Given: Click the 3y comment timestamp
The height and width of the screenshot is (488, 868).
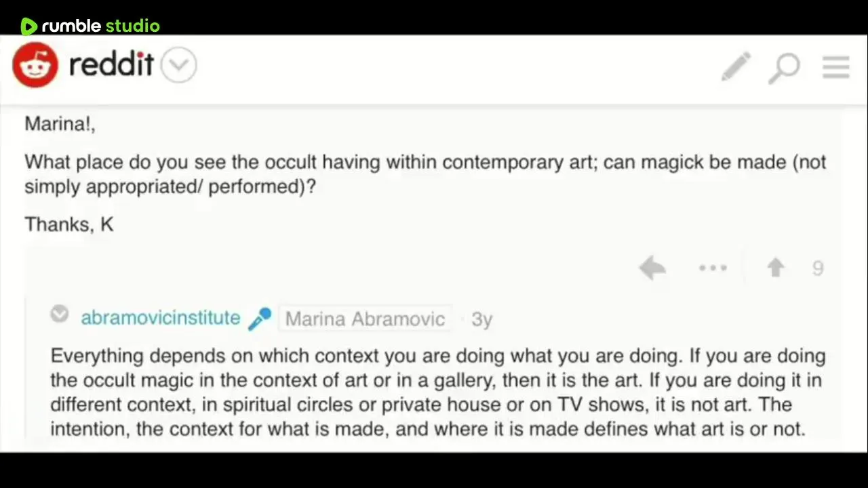Looking at the screenshot, I should (481, 319).
